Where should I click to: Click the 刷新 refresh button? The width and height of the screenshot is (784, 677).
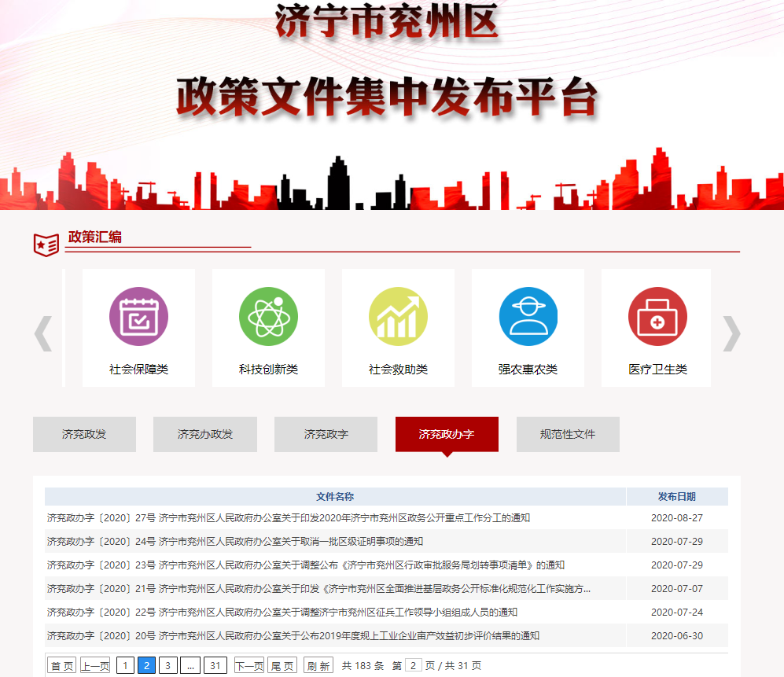pyautogui.click(x=318, y=666)
